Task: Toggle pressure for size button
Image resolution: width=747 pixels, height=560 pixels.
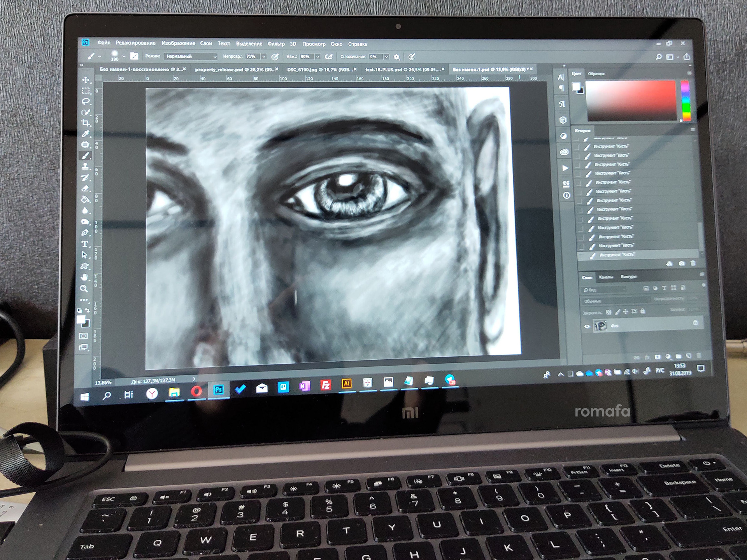Action: tap(412, 57)
